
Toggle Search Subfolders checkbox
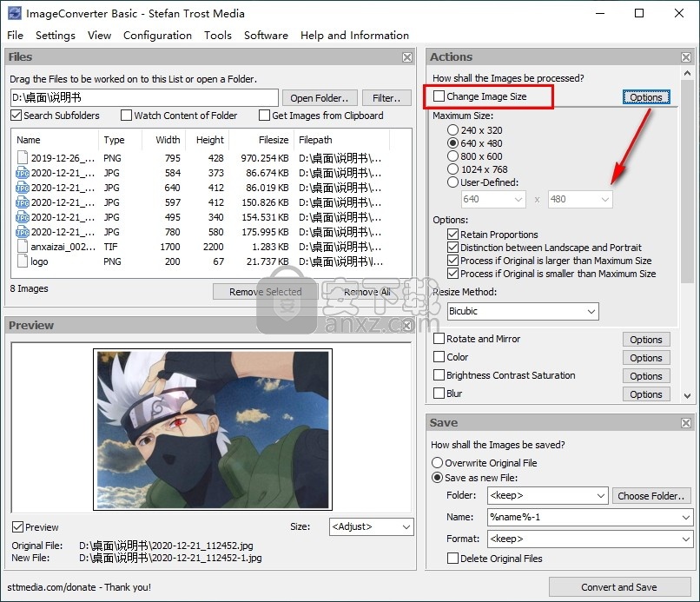17,116
